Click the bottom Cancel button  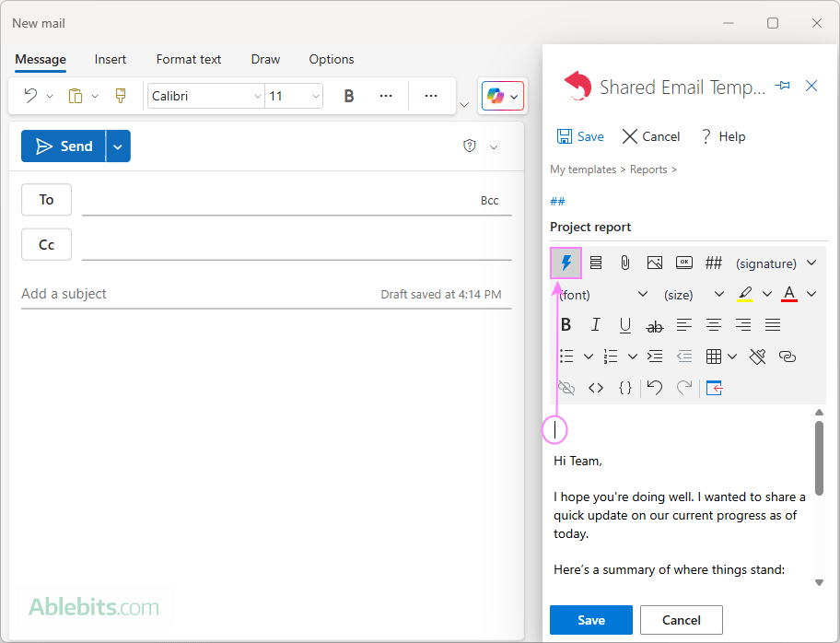click(682, 620)
